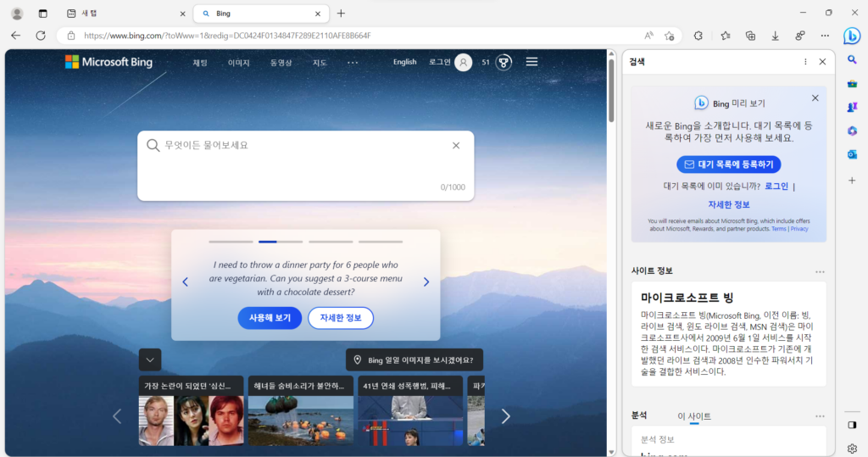Open sidebar settings gear icon
Image resolution: width=868 pixels, height=457 pixels.
pyautogui.click(x=852, y=449)
